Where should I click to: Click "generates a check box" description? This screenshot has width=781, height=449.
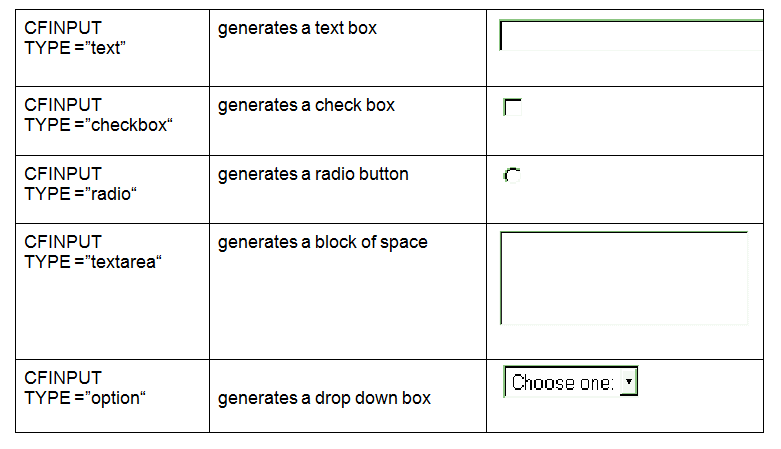click(x=306, y=105)
